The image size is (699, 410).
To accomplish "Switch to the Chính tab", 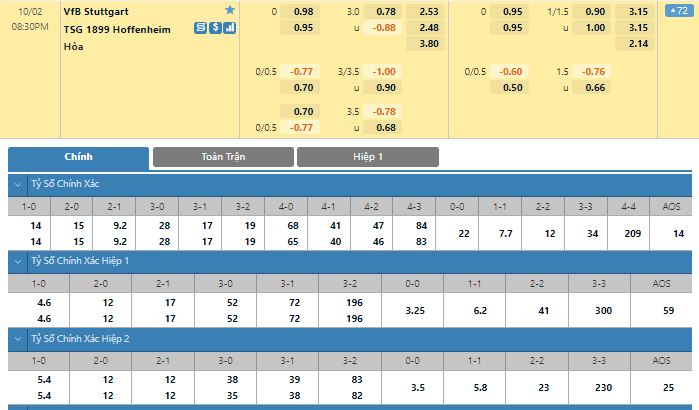I will click(x=78, y=157).
